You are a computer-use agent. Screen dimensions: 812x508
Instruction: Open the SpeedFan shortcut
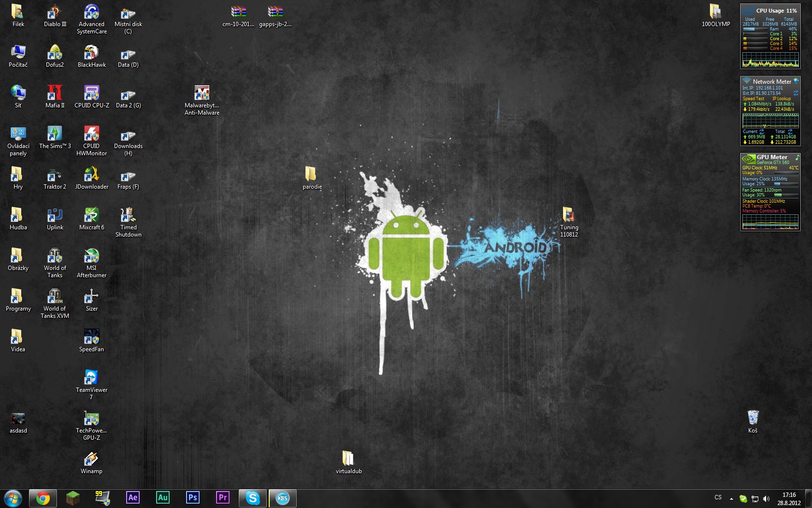click(x=92, y=341)
